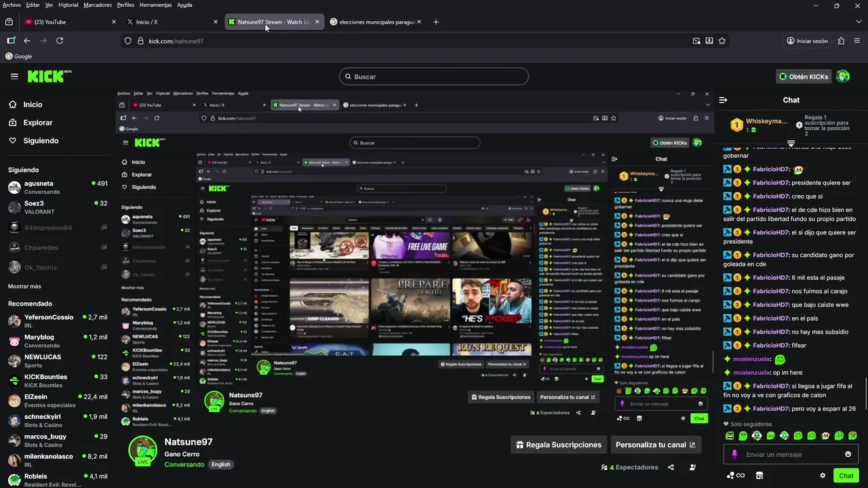Image resolution: width=868 pixels, height=488 pixels.
Task: Open the Historial menu
Action: 68,5
